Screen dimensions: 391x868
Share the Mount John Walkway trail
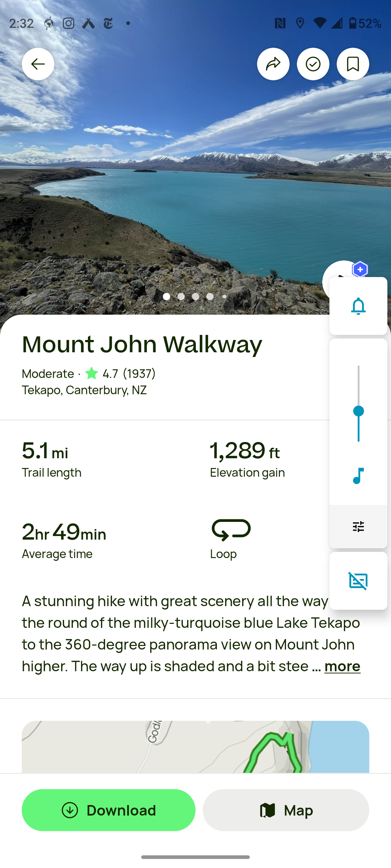(273, 64)
